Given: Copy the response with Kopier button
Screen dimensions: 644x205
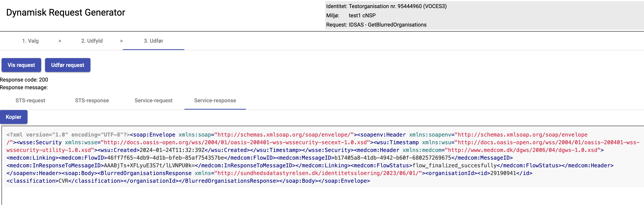Looking at the screenshot, I should [13, 117].
